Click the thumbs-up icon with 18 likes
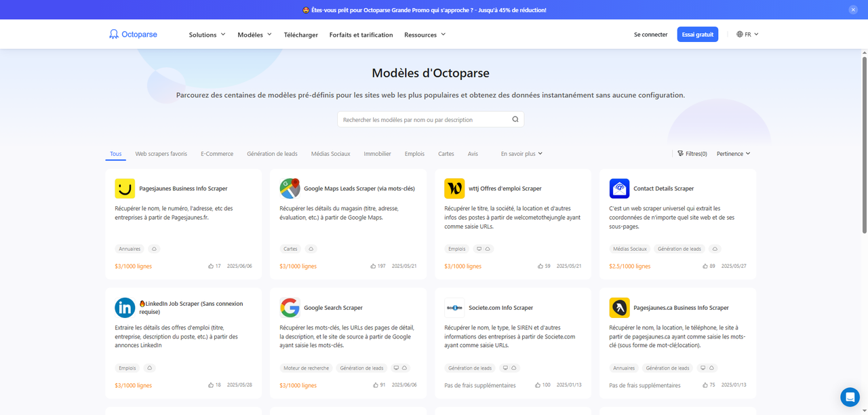Screen dimensions: 868x415 (211, 385)
